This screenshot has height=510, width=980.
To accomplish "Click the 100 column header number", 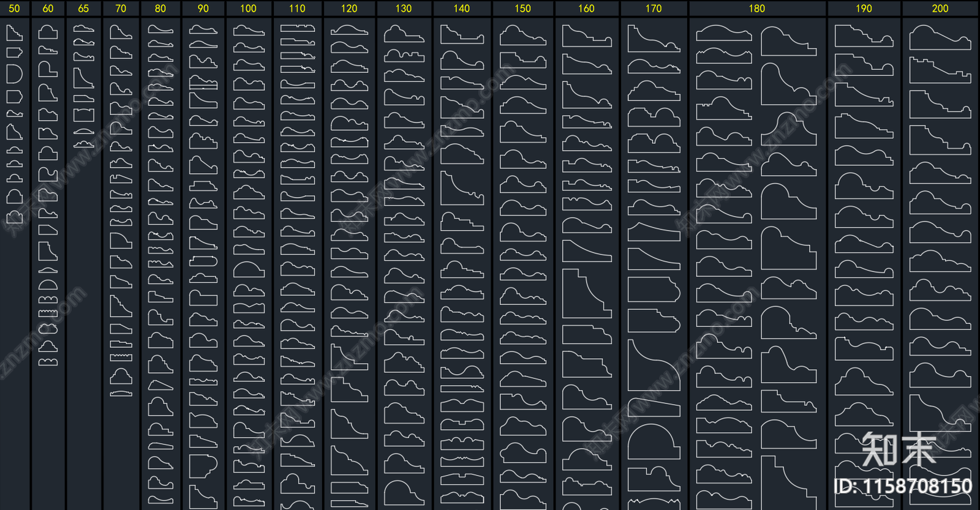I will 248,9.
